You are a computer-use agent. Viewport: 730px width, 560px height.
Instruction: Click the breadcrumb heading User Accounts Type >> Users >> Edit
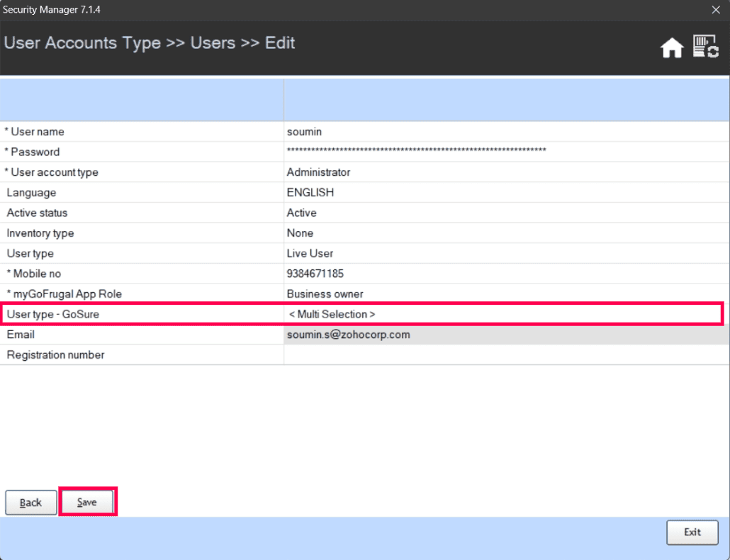point(150,43)
